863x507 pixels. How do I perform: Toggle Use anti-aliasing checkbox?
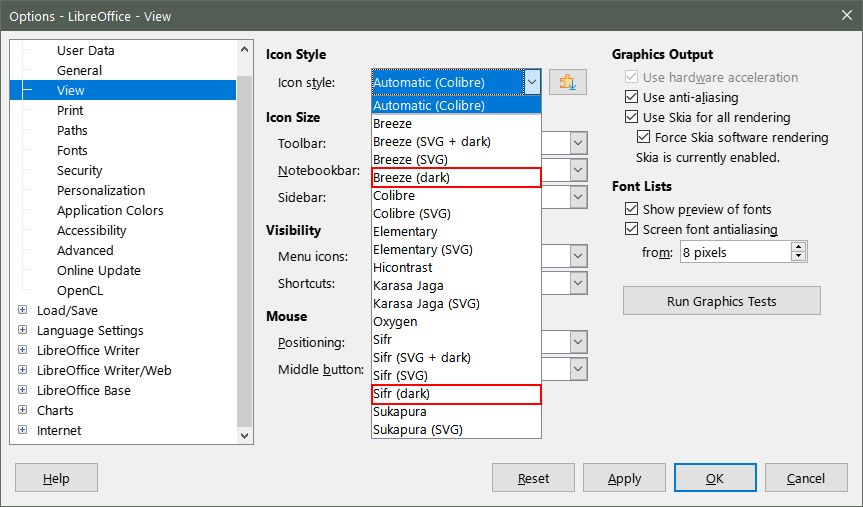631,97
